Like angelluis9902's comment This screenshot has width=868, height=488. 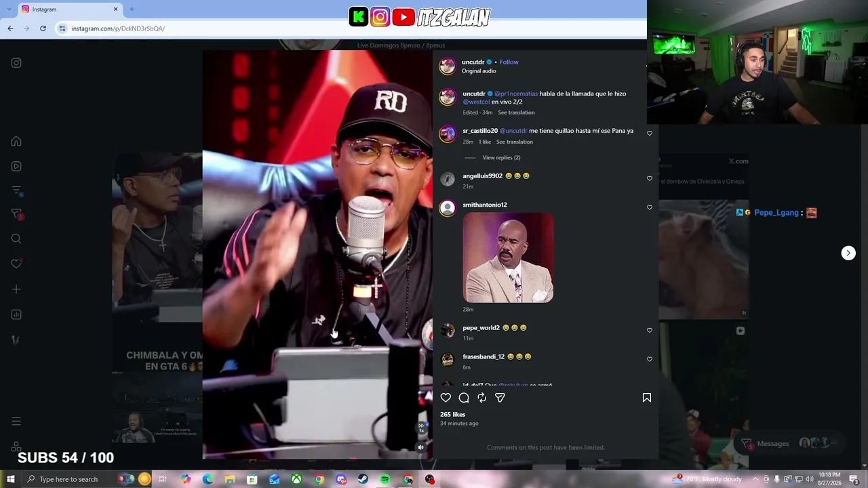coord(650,178)
